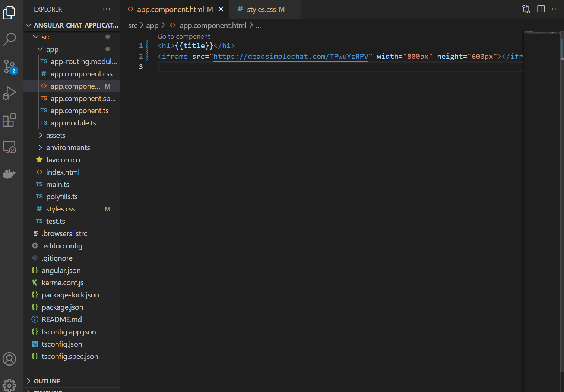Open the Run and Debug view
This screenshot has width=564, height=392.
pos(9,93)
